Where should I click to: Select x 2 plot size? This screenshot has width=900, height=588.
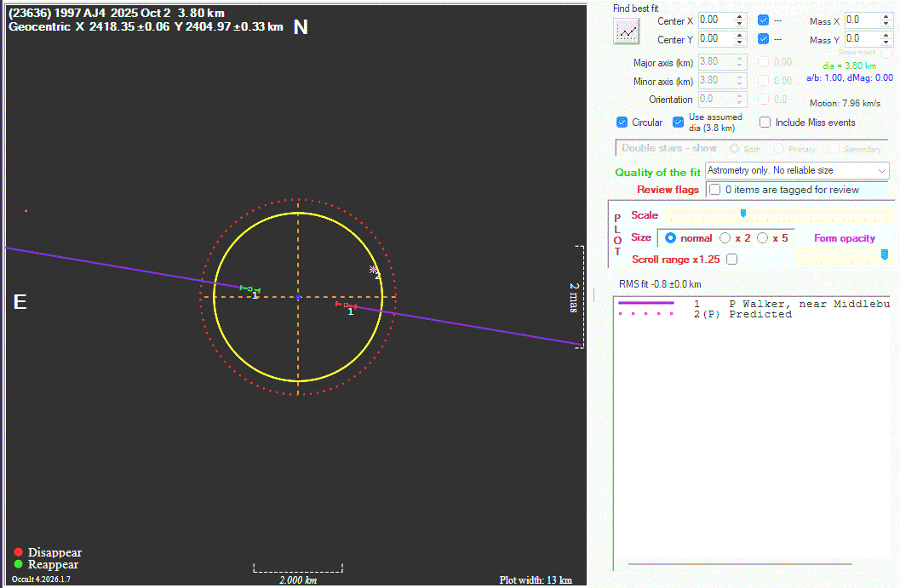pos(725,238)
